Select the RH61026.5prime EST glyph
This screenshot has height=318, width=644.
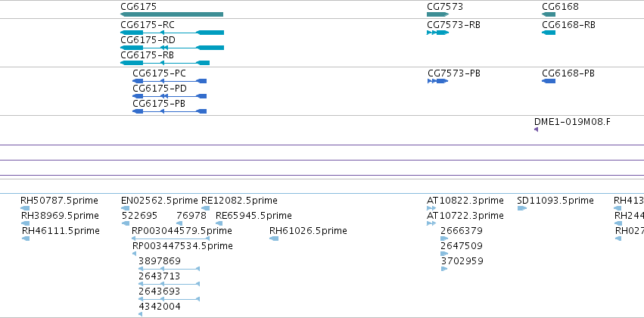pos(274,238)
